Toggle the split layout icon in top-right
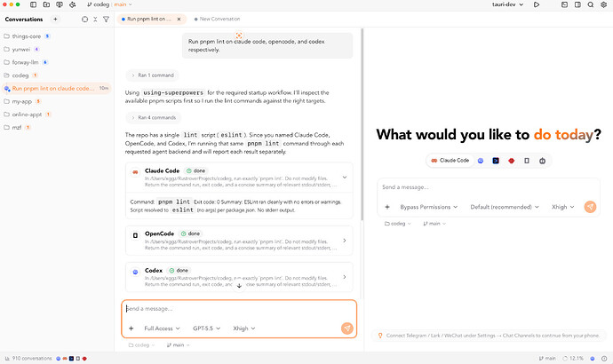 (577, 4)
